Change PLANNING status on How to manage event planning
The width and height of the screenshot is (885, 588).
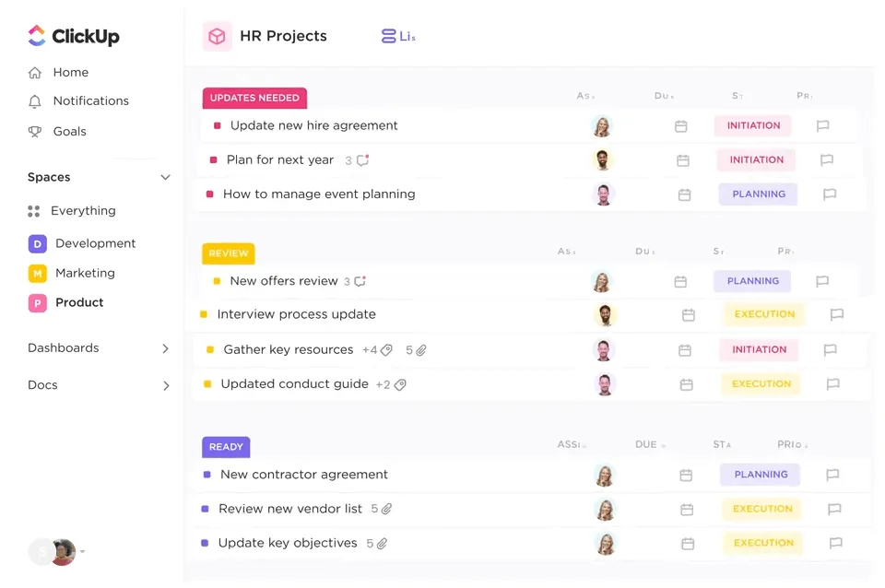point(759,194)
